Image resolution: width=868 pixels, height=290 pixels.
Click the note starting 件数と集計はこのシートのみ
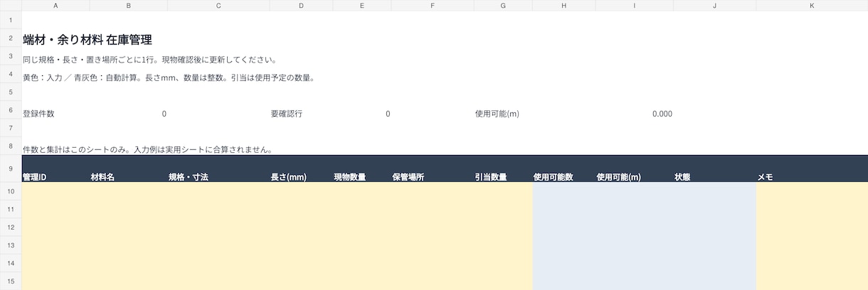pyautogui.click(x=148, y=150)
